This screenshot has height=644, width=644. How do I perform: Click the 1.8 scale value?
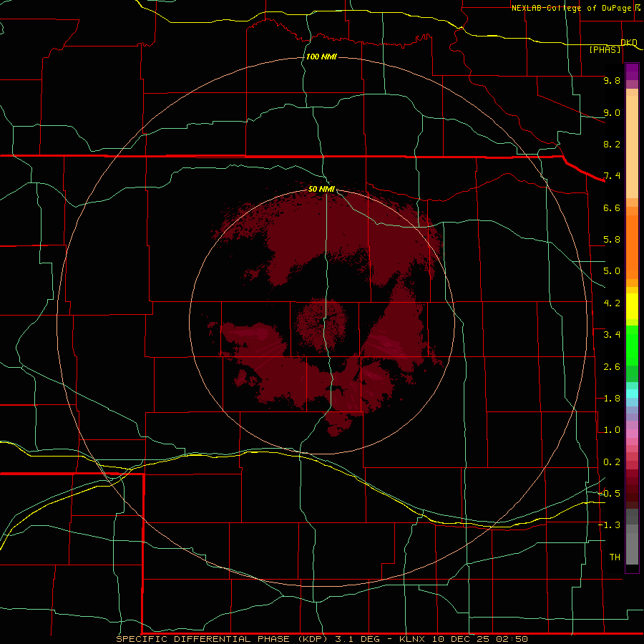(x=612, y=399)
